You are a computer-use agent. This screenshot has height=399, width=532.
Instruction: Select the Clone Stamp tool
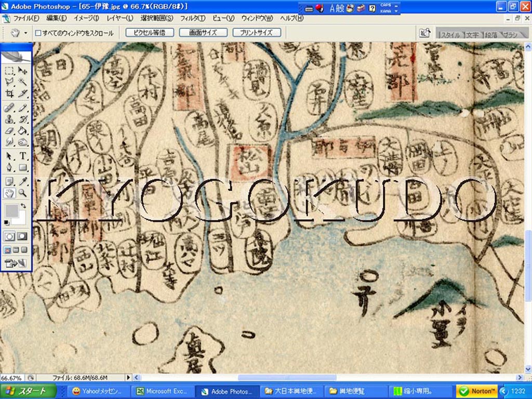(9, 119)
